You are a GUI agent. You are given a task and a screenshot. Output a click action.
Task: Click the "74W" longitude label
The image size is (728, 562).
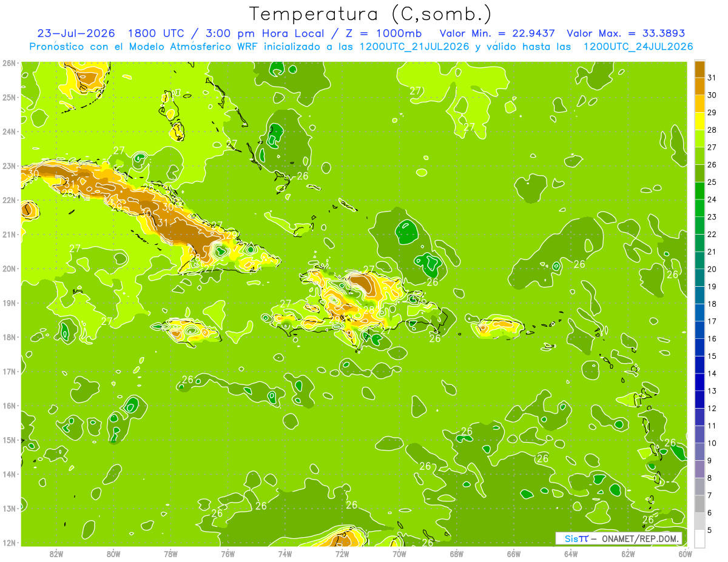pos(285,554)
